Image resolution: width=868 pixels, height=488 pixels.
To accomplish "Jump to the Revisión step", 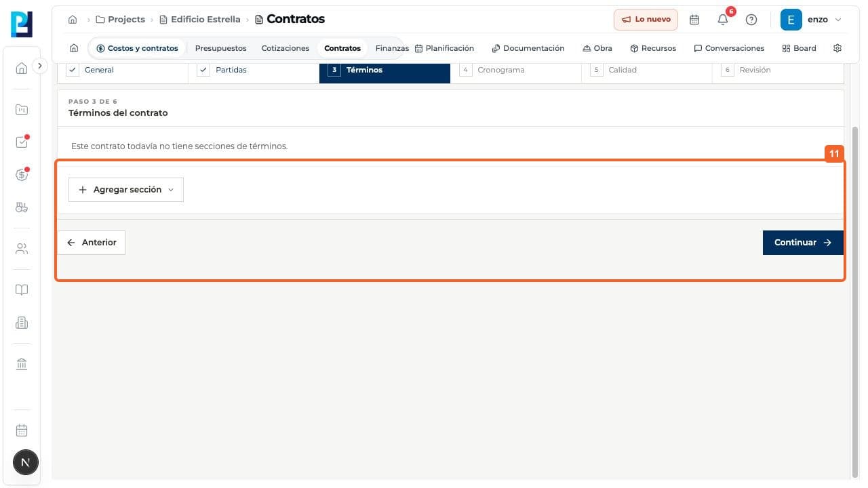I will (x=778, y=70).
